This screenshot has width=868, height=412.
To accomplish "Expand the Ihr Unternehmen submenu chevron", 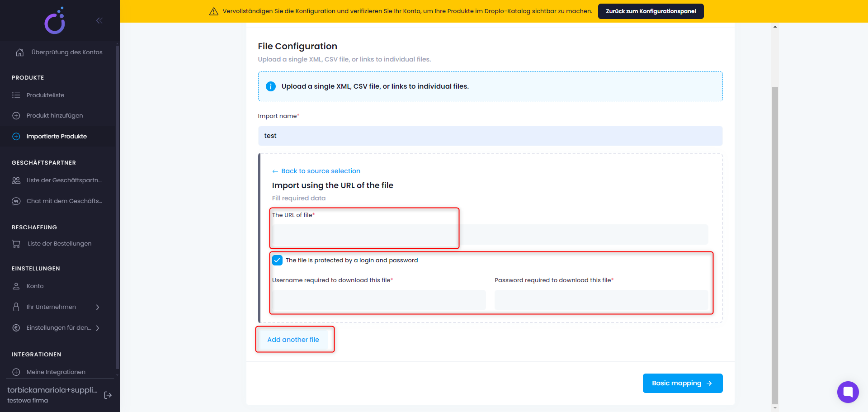I will coord(98,308).
